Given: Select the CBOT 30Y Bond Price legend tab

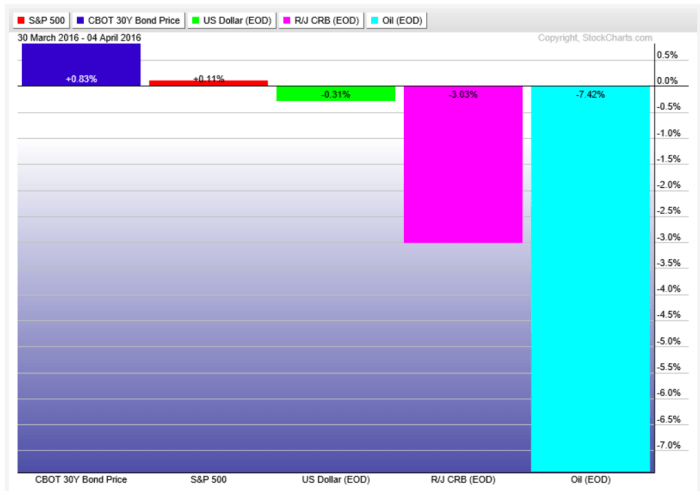Looking at the screenshot, I should point(128,19).
